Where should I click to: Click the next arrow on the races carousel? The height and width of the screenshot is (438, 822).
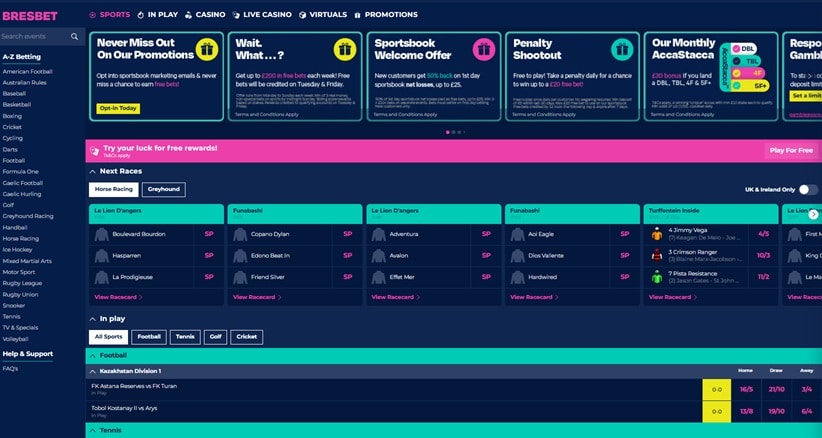coord(813,214)
